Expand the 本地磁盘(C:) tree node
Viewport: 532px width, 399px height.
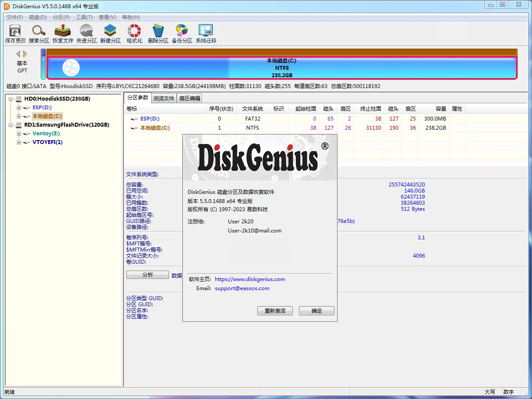[19, 116]
